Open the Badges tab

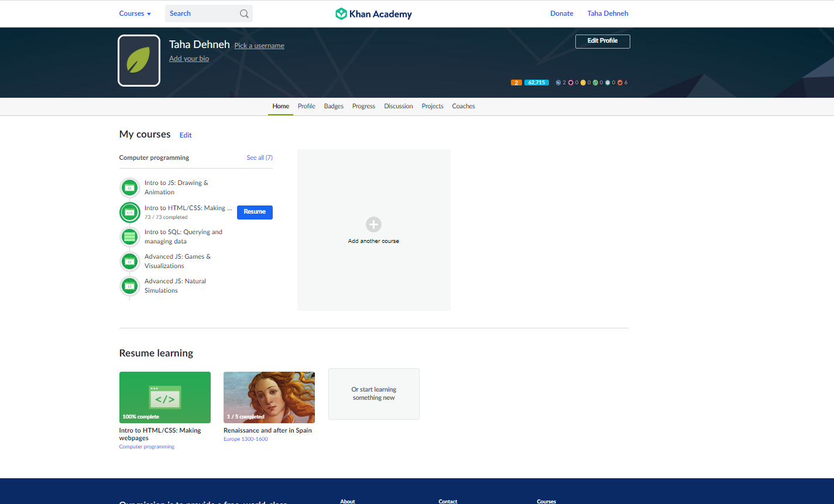334,106
